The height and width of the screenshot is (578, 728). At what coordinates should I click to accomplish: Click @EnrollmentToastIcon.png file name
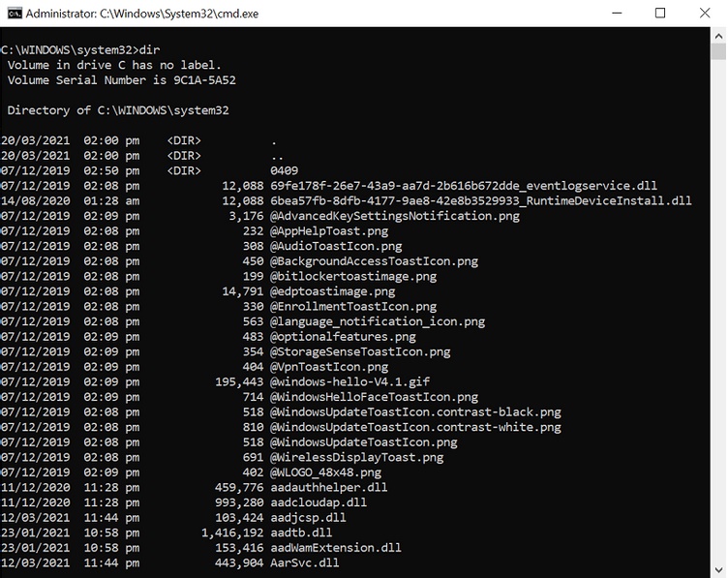[x=353, y=306]
